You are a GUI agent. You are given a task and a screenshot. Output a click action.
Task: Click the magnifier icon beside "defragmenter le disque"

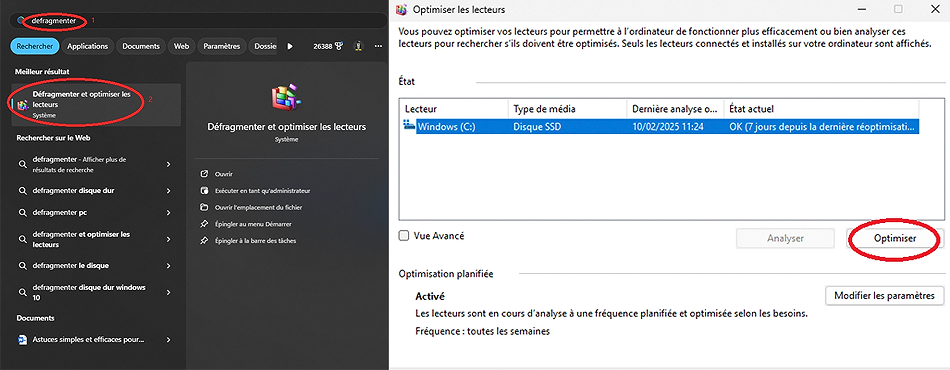22,266
